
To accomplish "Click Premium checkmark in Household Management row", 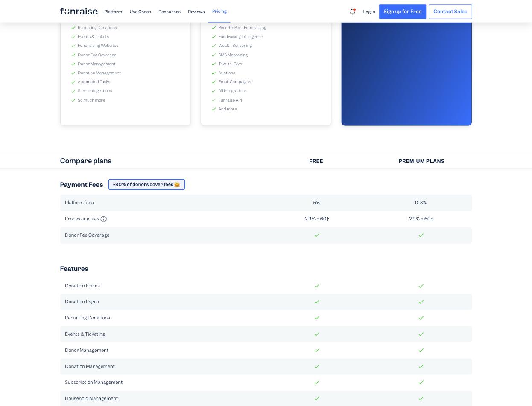I will (x=421, y=398).
